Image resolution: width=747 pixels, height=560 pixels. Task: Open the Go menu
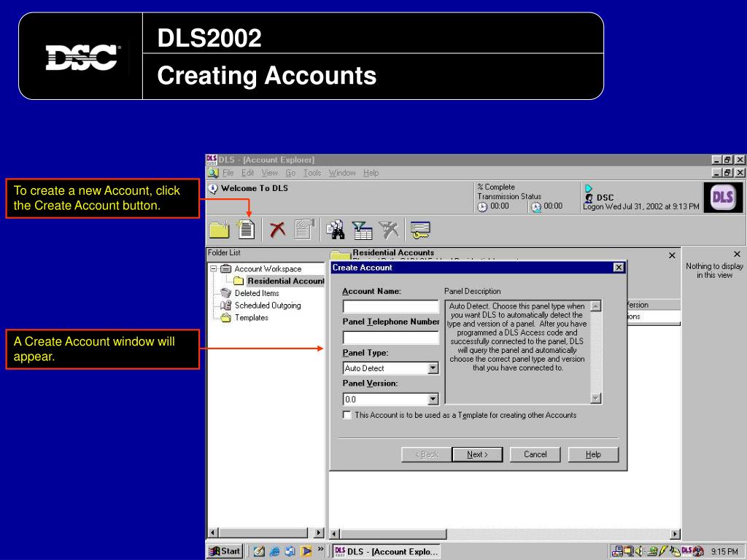click(x=290, y=173)
